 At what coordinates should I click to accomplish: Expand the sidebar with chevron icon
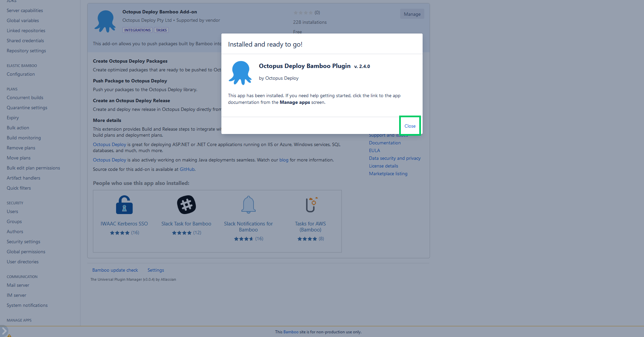[x=4, y=331]
